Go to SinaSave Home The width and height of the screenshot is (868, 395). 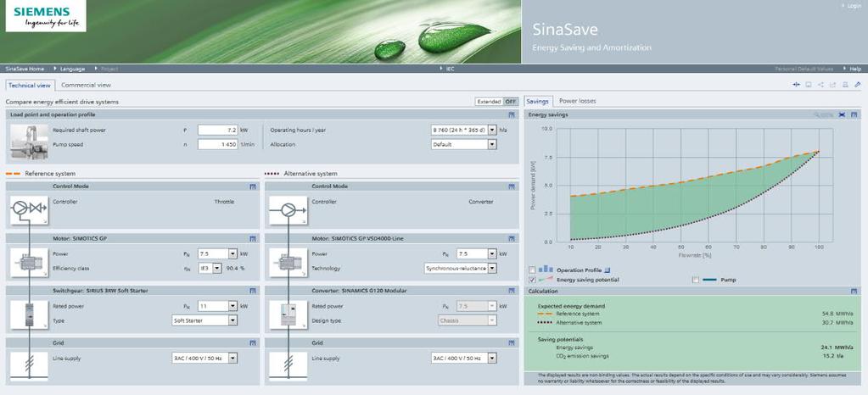pos(25,70)
